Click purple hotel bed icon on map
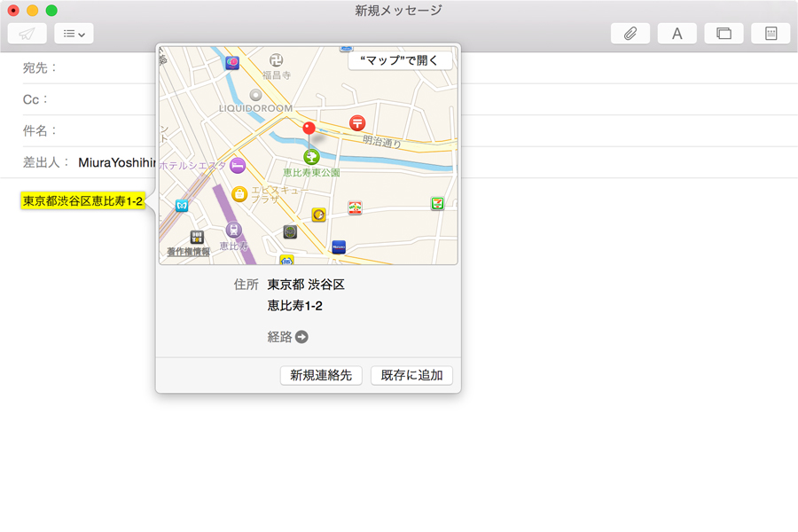The image size is (798, 532). 238,166
